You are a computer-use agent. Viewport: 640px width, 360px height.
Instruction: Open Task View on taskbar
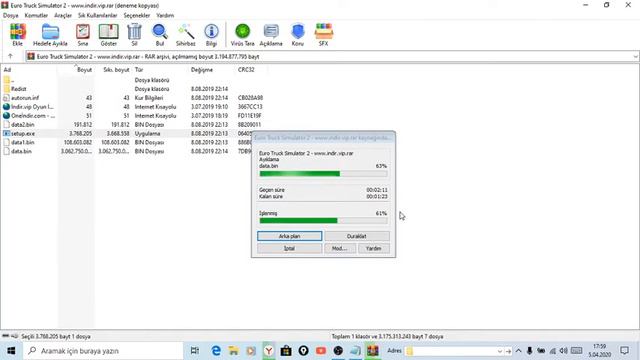click(x=195, y=351)
